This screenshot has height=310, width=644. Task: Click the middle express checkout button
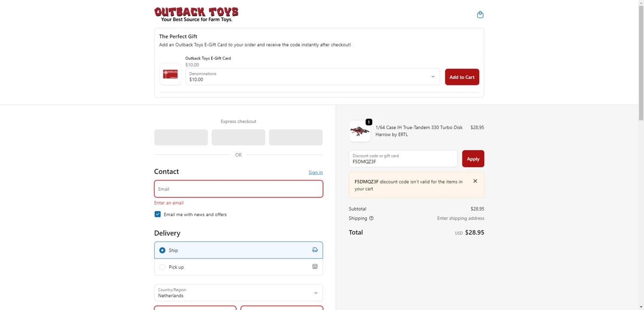point(238,138)
